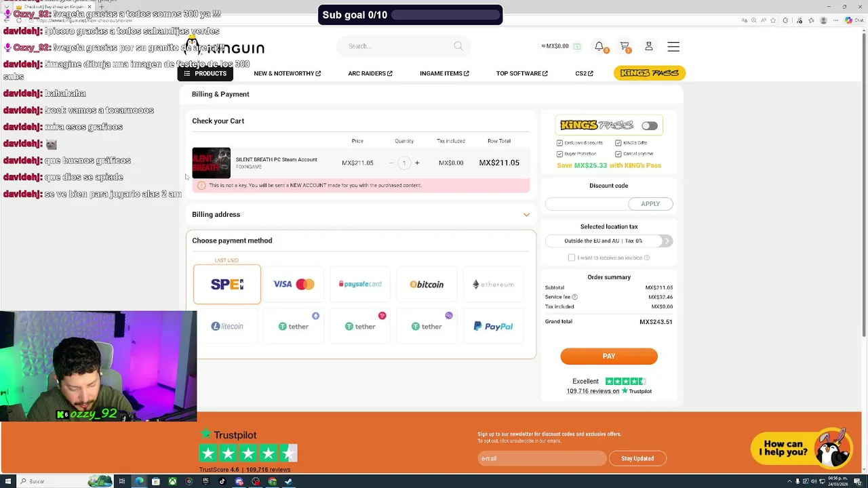Click the invoice help question icon
Image resolution: width=868 pixels, height=488 pixels.
647,258
